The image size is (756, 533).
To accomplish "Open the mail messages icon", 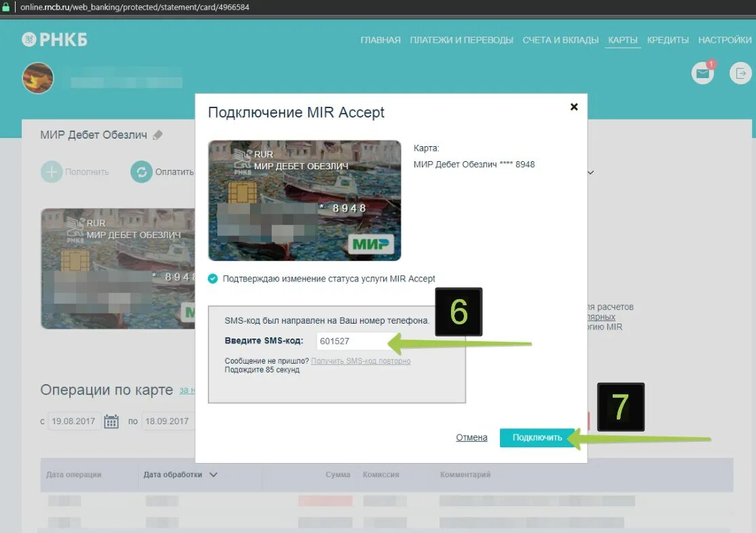I will tap(702, 73).
